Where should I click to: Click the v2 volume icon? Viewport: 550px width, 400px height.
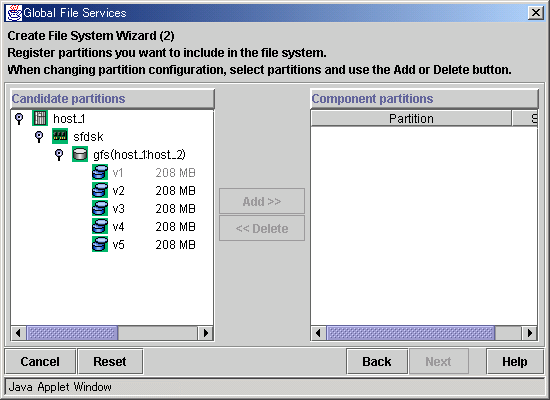coord(100,190)
